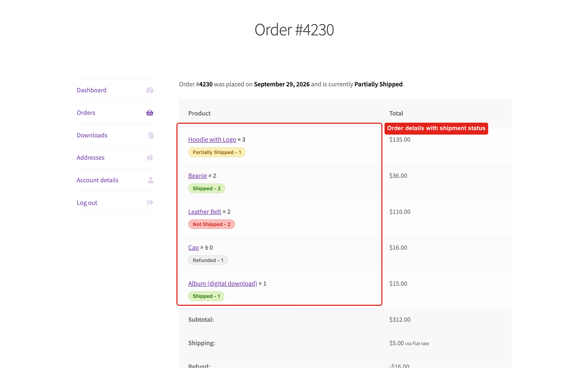
Task: Click the $5.00 via Flat rate text
Action: [x=409, y=343]
